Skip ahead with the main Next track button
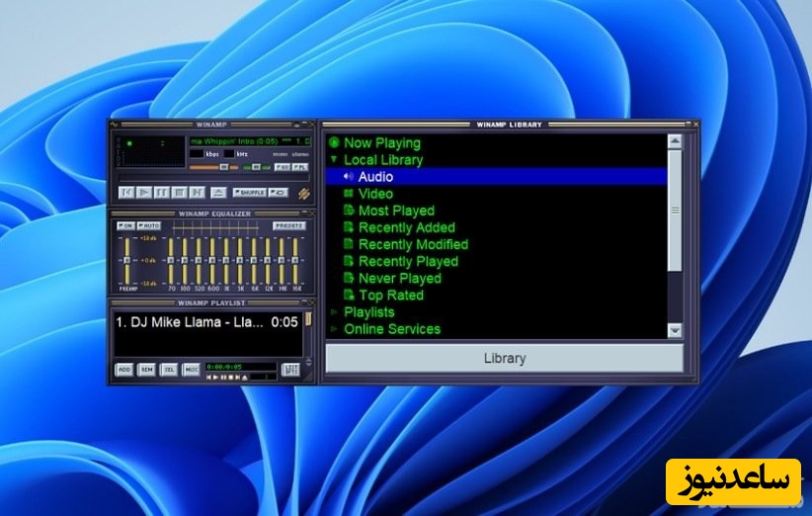 click(197, 193)
